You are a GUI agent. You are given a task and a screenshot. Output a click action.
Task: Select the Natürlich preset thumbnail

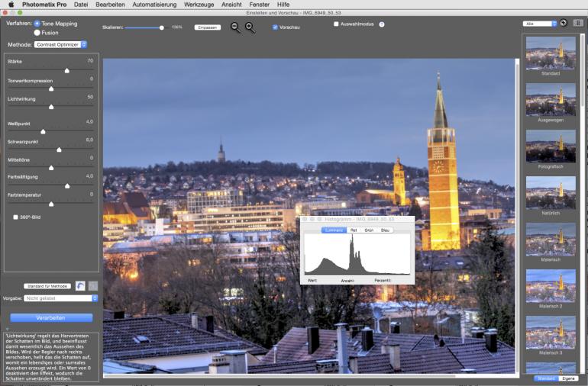551,193
